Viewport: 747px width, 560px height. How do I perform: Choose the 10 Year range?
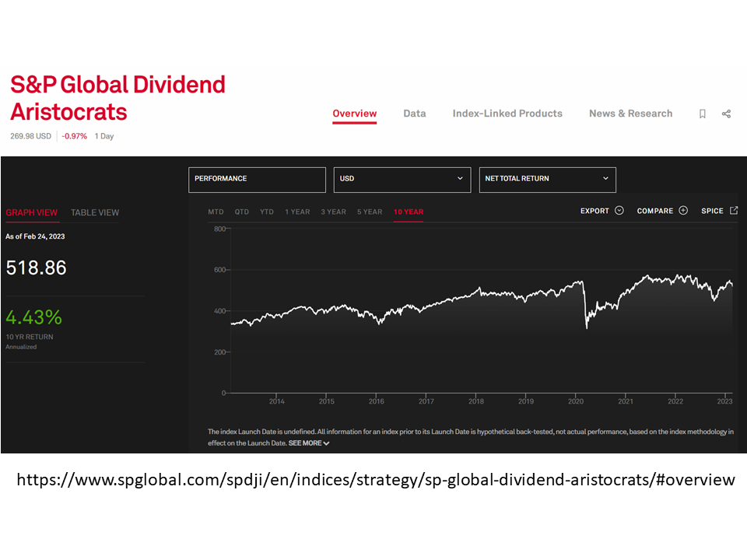pyautogui.click(x=409, y=212)
